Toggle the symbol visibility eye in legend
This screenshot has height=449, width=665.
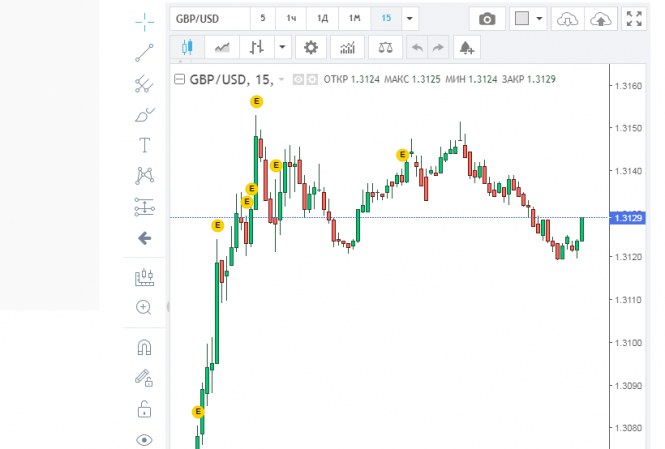click(x=298, y=79)
